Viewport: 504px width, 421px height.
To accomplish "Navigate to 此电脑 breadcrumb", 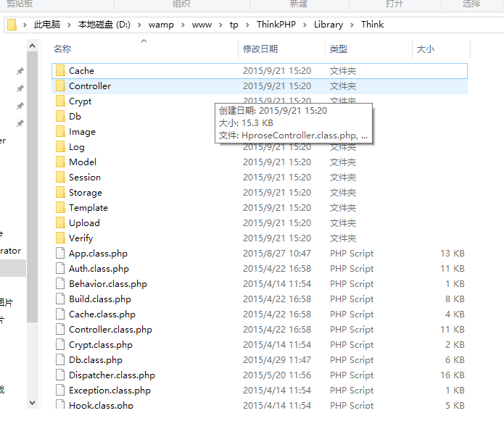I will (47, 25).
